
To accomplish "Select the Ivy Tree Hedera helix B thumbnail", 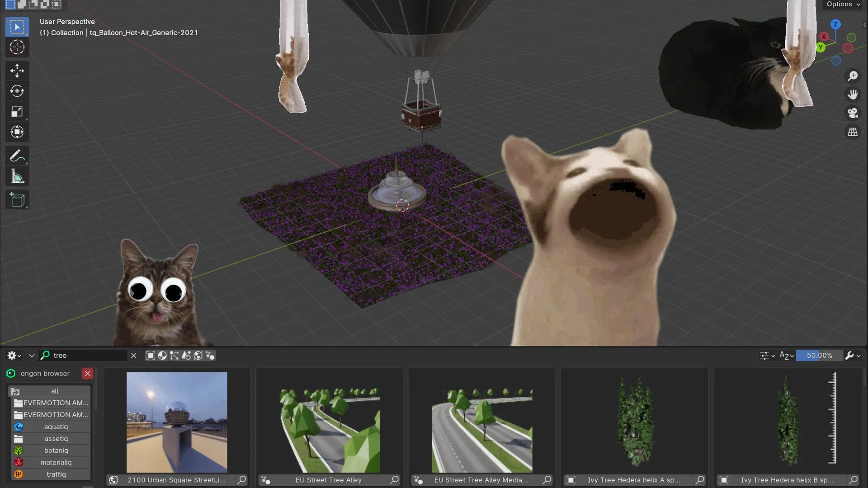I will (x=788, y=422).
